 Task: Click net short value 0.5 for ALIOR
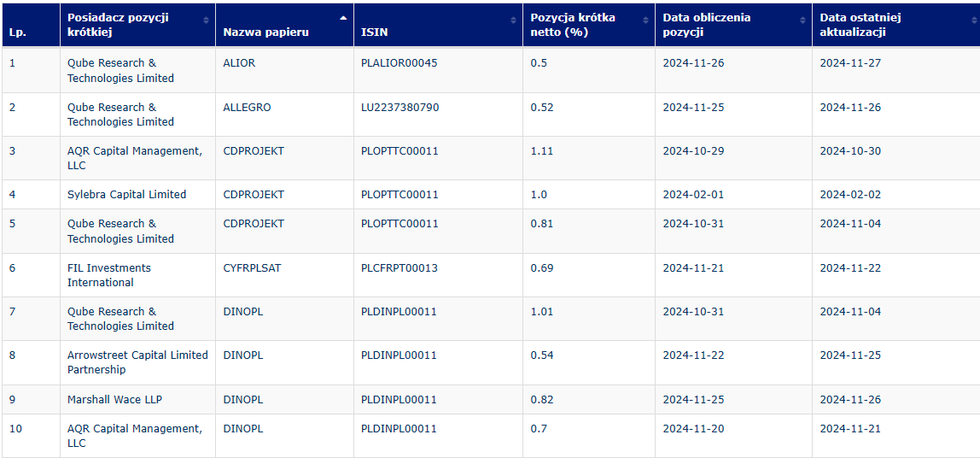tap(539, 63)
